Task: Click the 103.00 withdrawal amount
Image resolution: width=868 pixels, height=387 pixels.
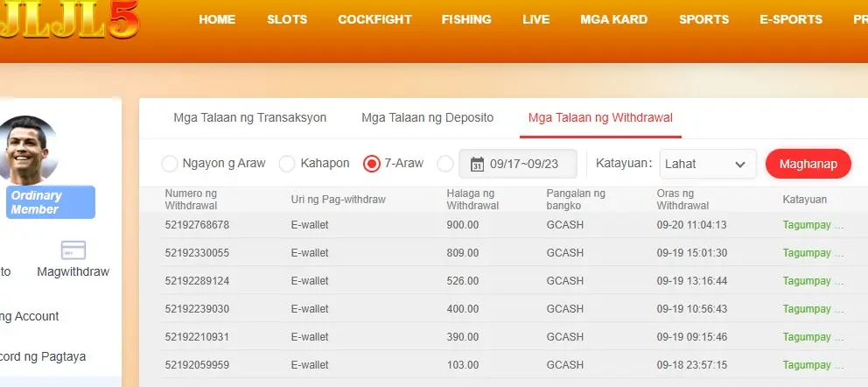Action: tap(463, 365)
